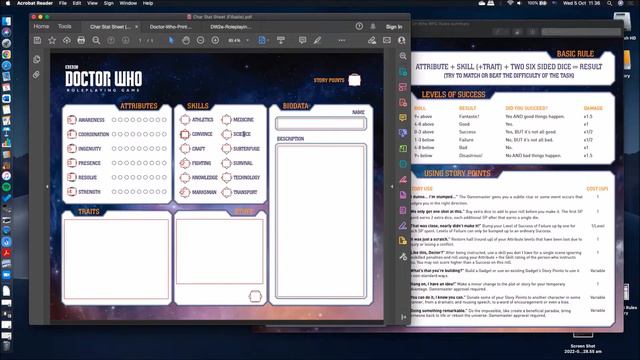Click the cloud upload icon
The width and height of the screenshot is (640, 360).
pos(67,40)
